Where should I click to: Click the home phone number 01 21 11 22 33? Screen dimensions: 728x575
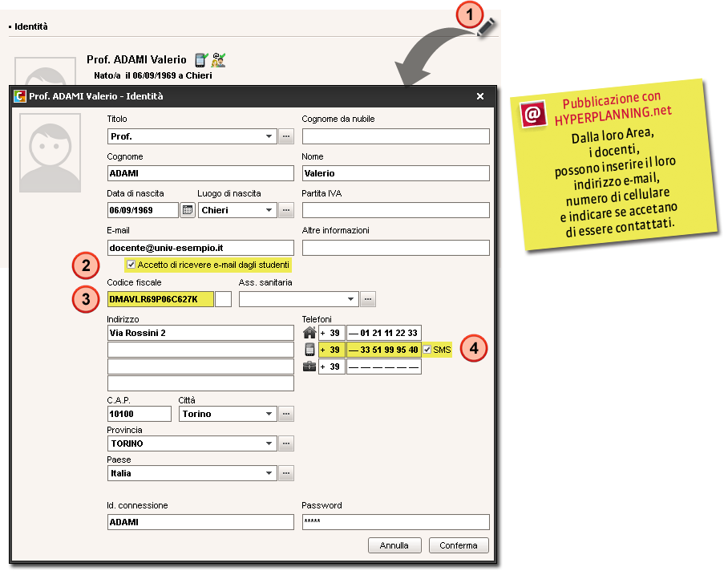(x=384, y=333)
